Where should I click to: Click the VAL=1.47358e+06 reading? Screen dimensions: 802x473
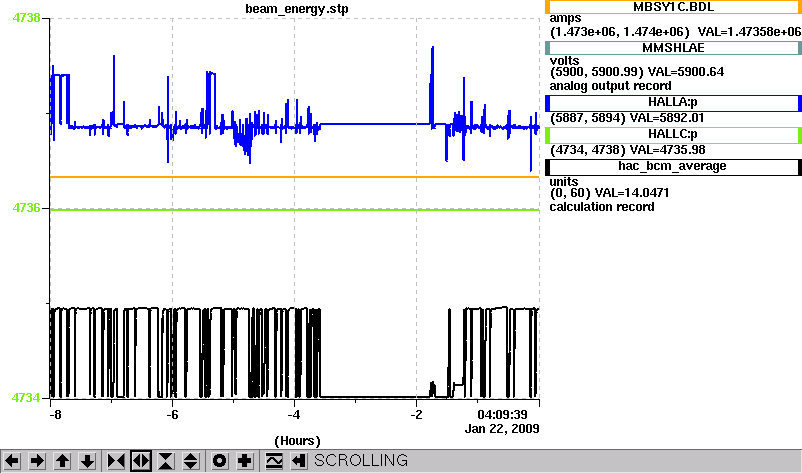click(749, 32)
